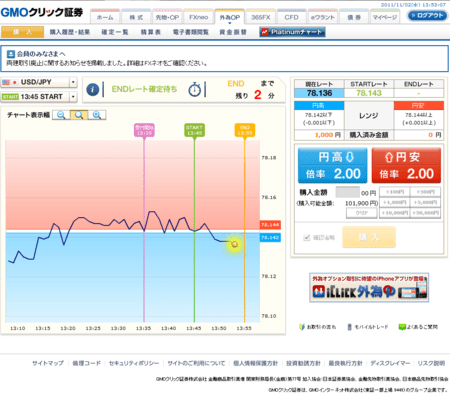Click the ログアウト logout button
Screen dimensions: 450x397
(x=427, y=15)
